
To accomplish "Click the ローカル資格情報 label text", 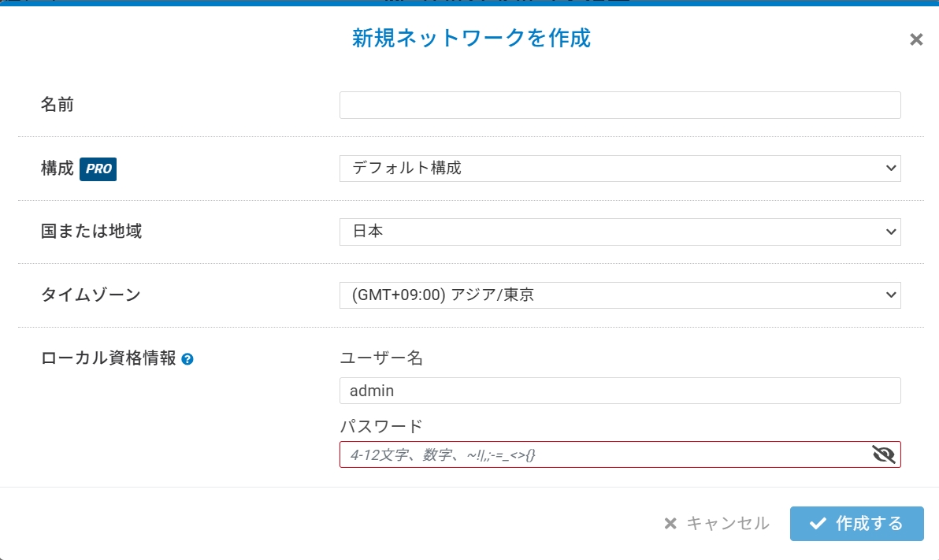I will (108, 358).
